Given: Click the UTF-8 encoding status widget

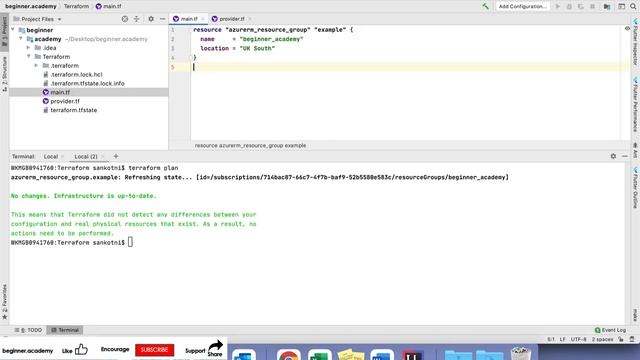Looking at the screenshot, I should click(579, 339).
